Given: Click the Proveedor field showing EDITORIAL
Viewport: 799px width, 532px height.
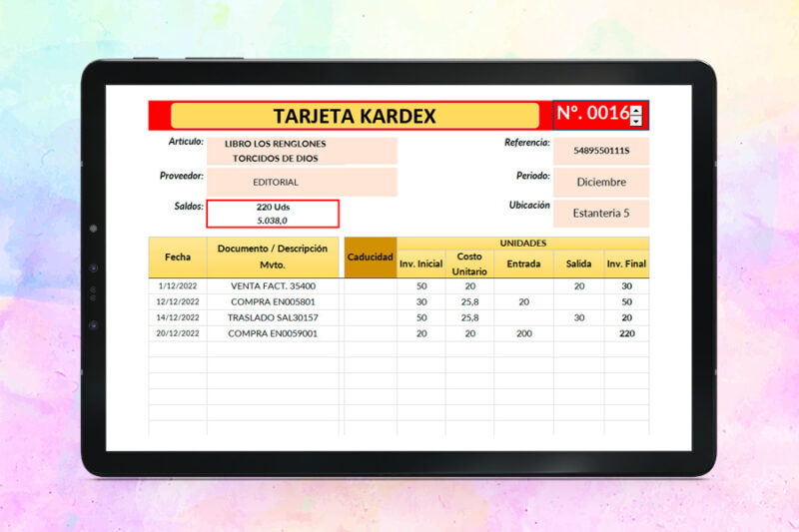Looking at the screenshot, I should tap(302, 182).
